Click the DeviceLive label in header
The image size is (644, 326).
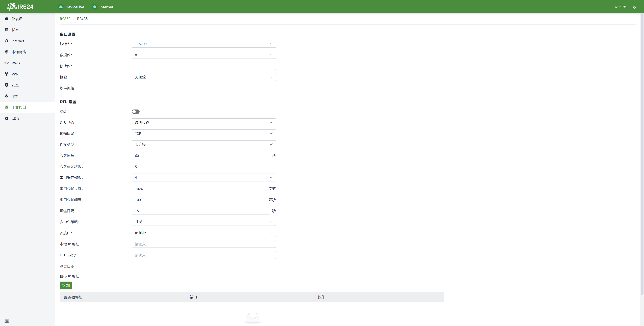coord(75,7)
